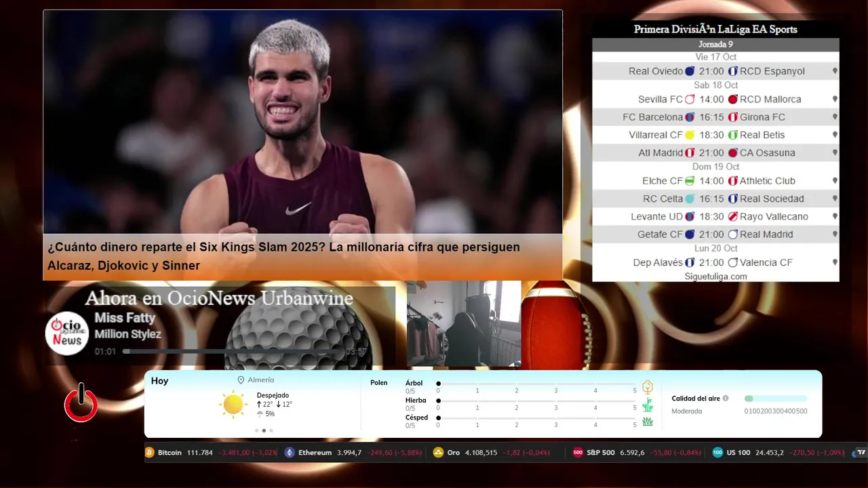Click the air quality Moderada gauge bar
The width and height of the screenshot is (868, 488).
tap(776, 399)
